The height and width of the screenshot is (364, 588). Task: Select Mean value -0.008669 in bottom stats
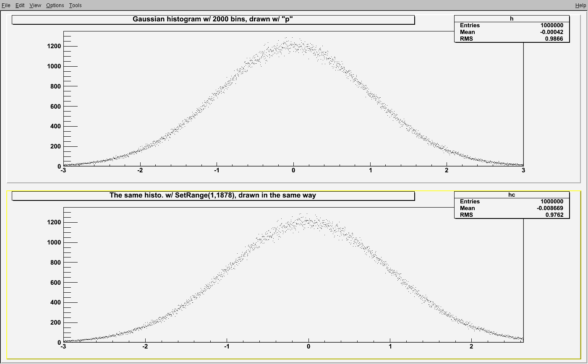550,208
